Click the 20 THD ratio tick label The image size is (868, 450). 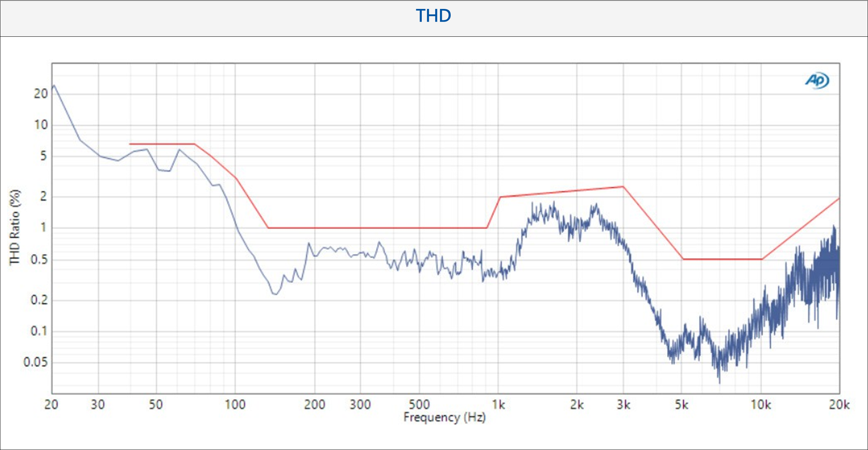pyautogui.click(x=41, y=94)
